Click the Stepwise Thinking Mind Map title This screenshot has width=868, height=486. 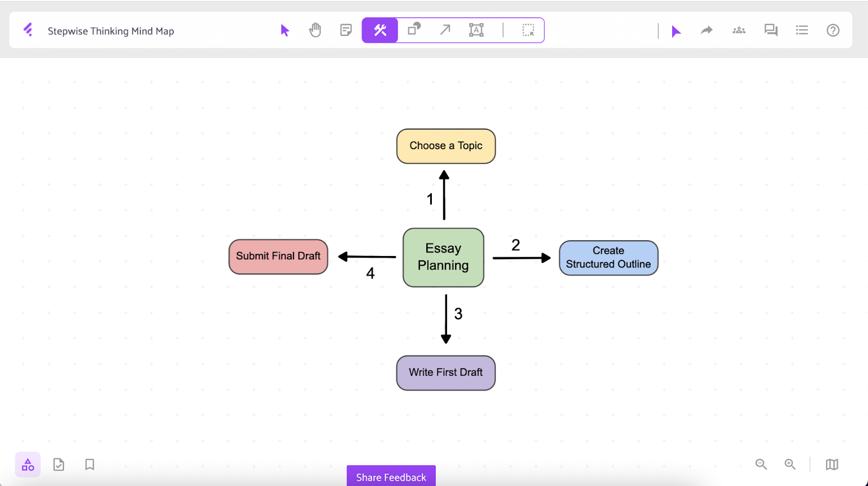coord(111,31)
